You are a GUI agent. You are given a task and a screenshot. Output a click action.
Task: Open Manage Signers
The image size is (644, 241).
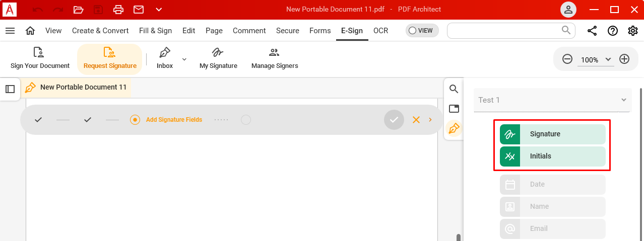(x=275, y=59)
